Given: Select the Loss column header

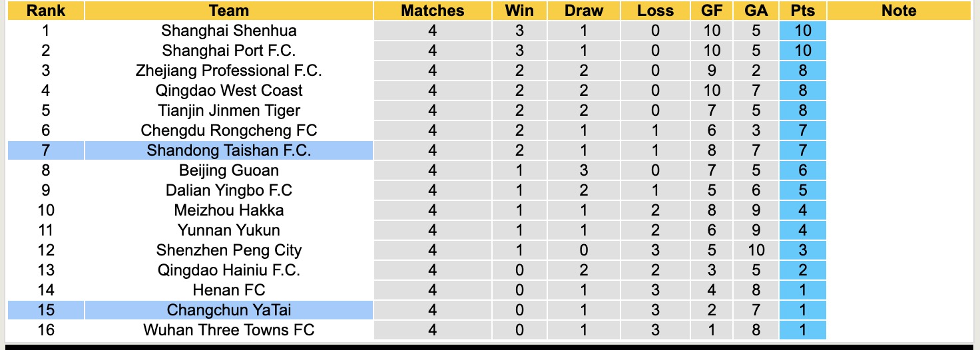Looking at the screenshot, I should 655,11.
